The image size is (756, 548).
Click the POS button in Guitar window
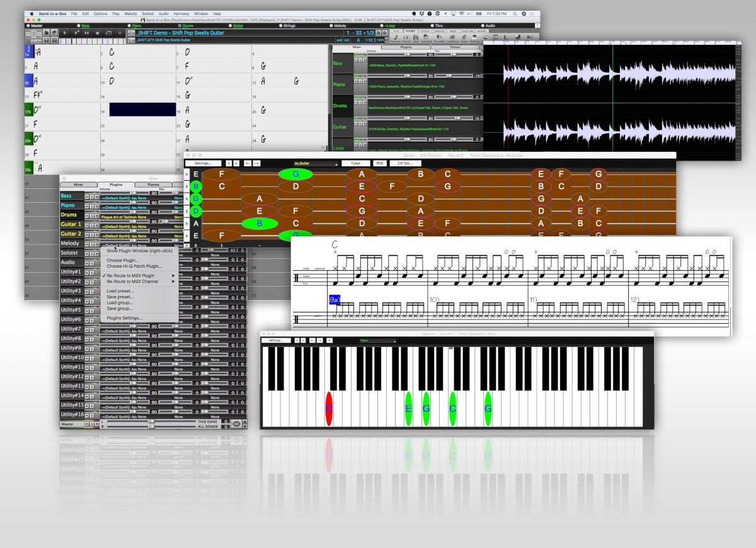point(380,164)
